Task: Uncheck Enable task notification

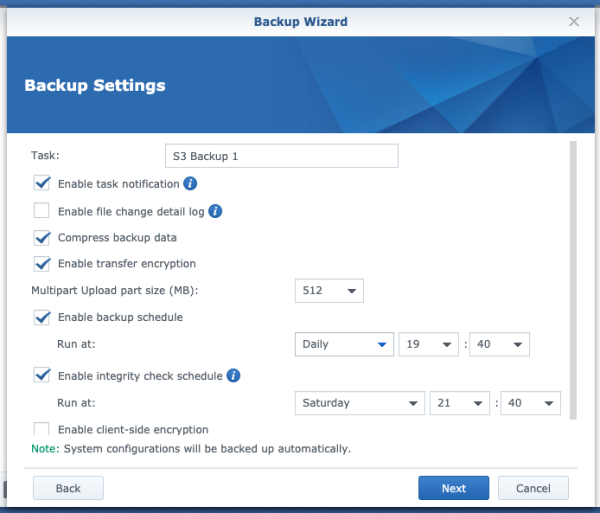Action: pyautogui.click(x=42, y=183)
